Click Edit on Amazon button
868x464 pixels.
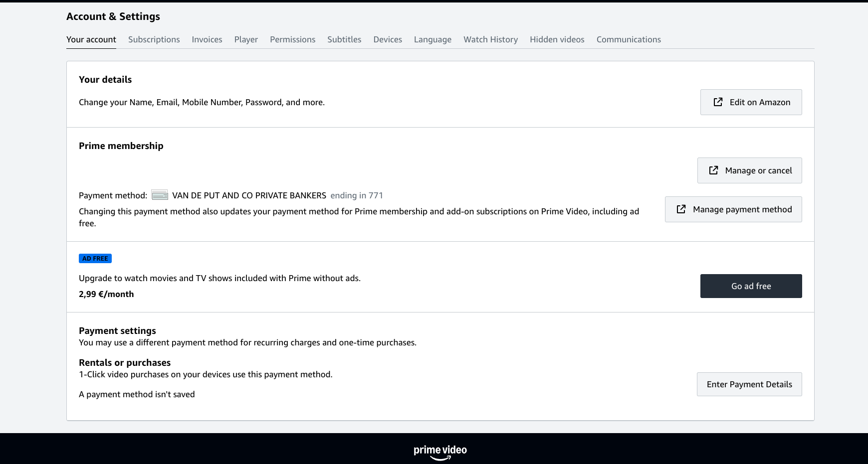[x=751, y=102]
